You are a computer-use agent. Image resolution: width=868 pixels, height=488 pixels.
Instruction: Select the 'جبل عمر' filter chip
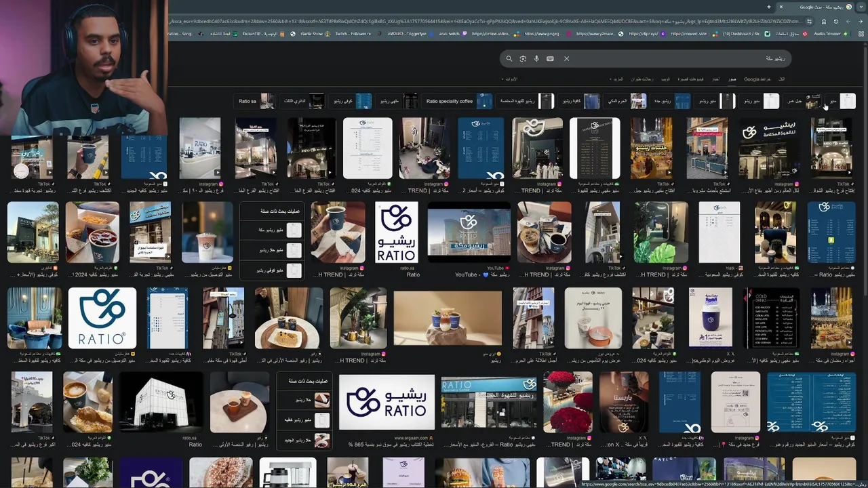(803, 101)
